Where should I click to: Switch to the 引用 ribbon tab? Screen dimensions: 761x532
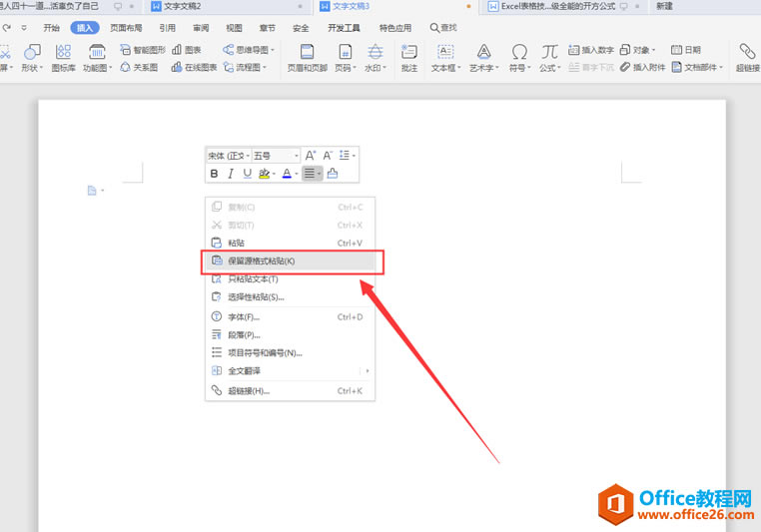pos(168,28)
